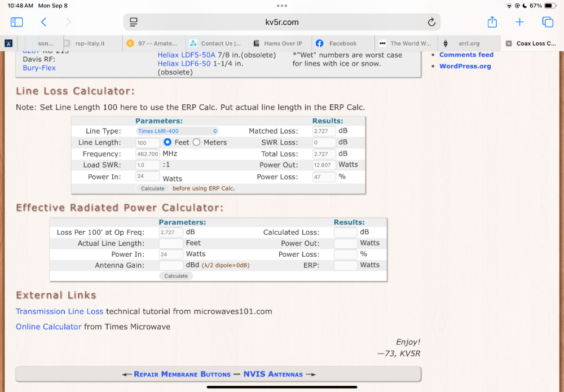Screen dimensions: 564x392
Task: Click the Frequency input field
Action: coord(147,154)
